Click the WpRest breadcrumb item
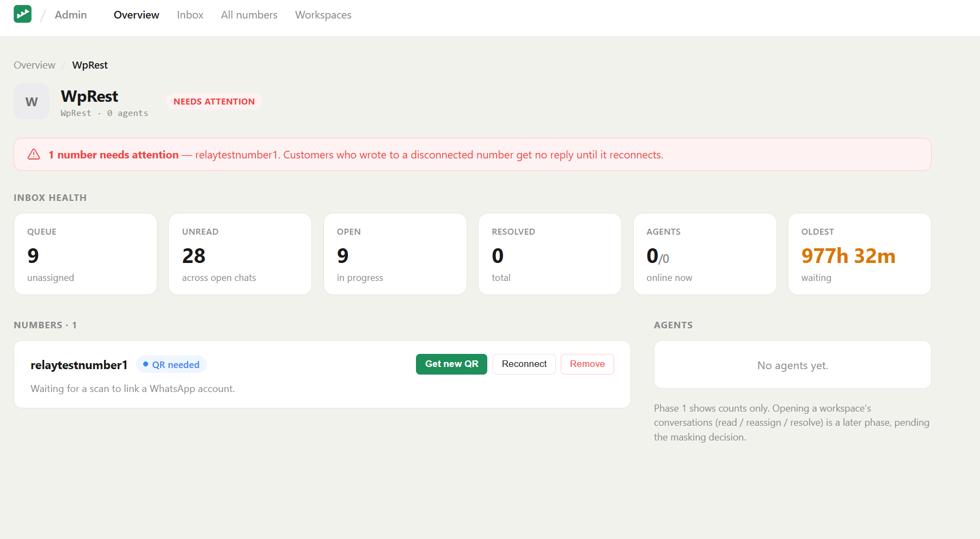Screen dimensions: 980x539 [x=90, y=65]
